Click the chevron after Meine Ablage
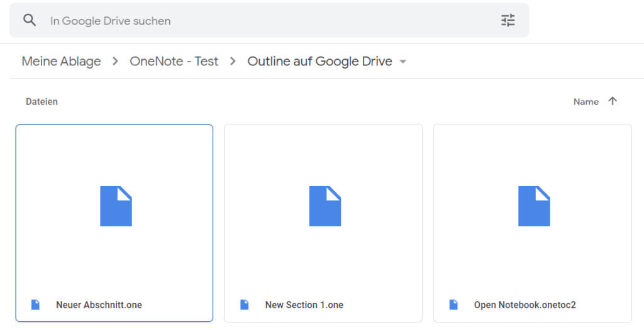Viewport: 644px width, 330px height. coord(116,61)
